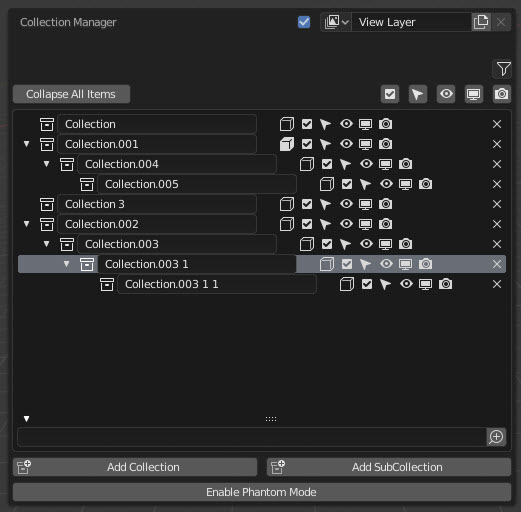
Task: Collapse the Collection.002 disclosure triangle
Action: (x=27, y=224)
